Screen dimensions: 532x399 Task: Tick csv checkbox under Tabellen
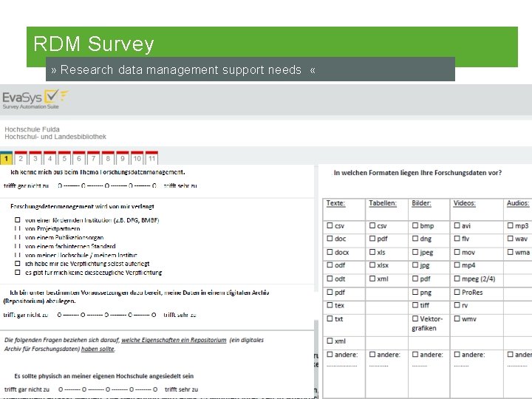pos(372,225)
